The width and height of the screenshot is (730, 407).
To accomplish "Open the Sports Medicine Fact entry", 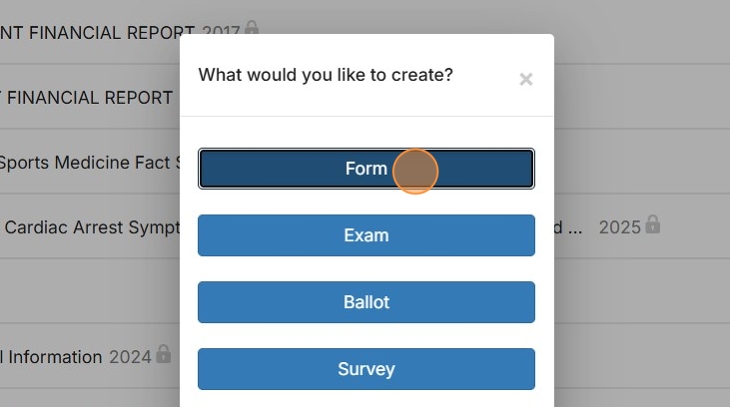I will coord(90,162).
